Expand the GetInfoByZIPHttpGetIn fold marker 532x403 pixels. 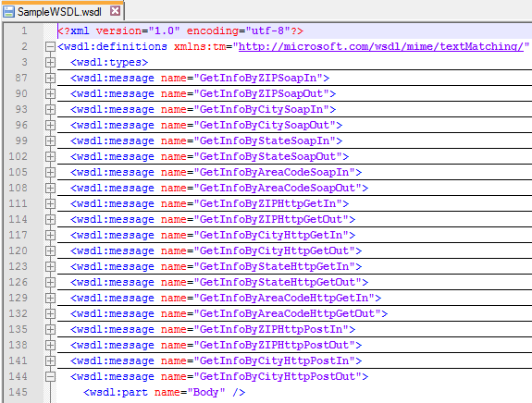click(50, 203)
